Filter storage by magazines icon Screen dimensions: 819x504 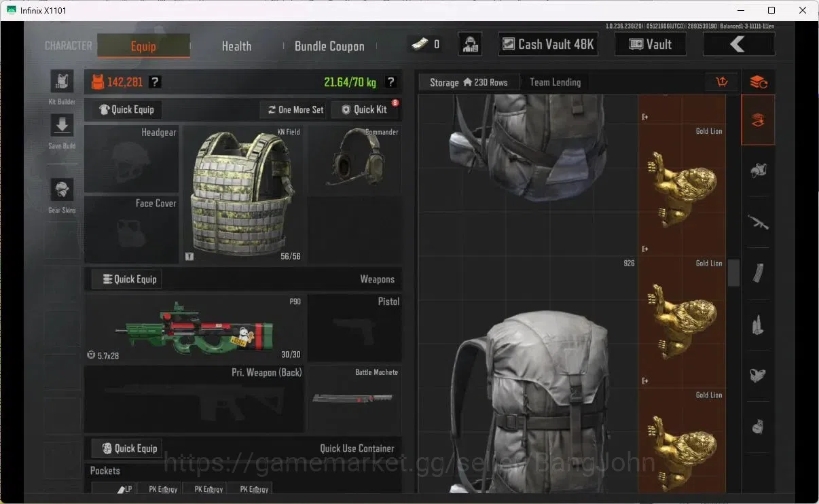[759, 273]
